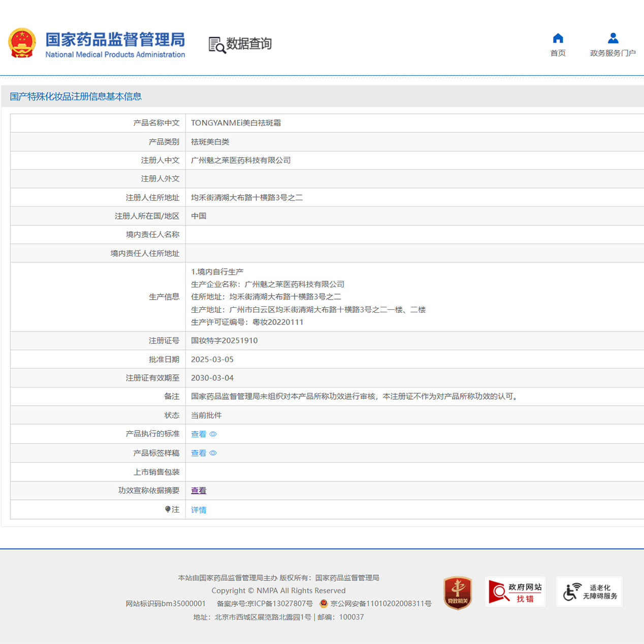The height and width of the screenshot is (644, 644).
Task: Click the 数据查询 magnifier document icon
Action: (217, 45)
